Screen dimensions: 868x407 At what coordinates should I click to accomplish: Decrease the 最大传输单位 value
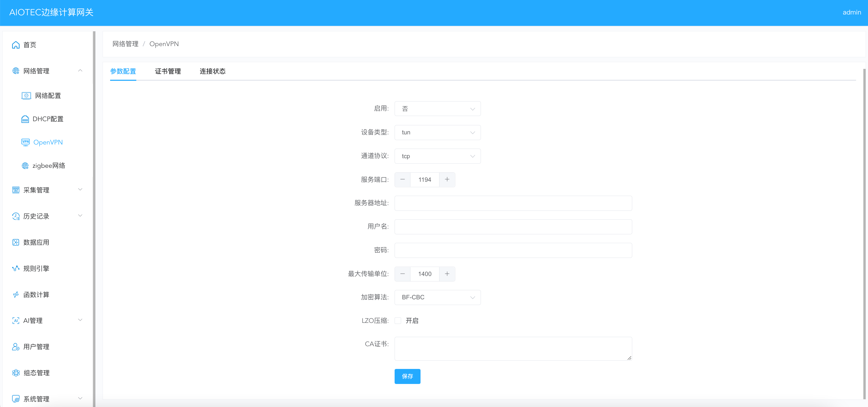[x=403, y=274]
